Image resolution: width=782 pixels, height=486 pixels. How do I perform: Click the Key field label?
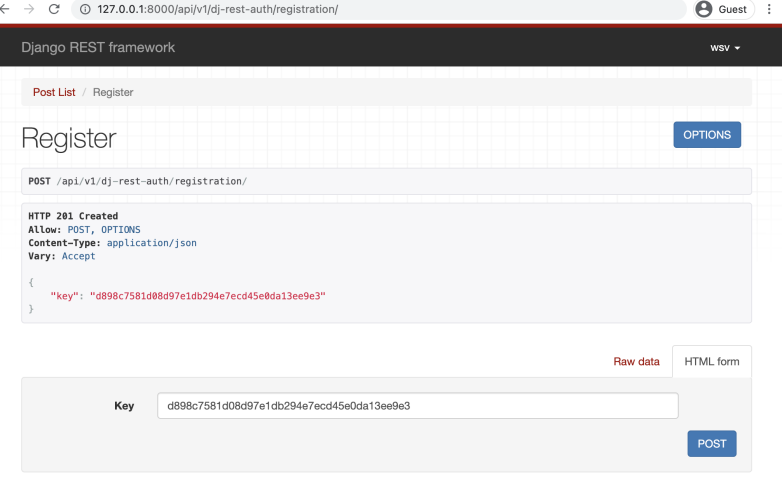pyautogui.click(x=124, y=406)
